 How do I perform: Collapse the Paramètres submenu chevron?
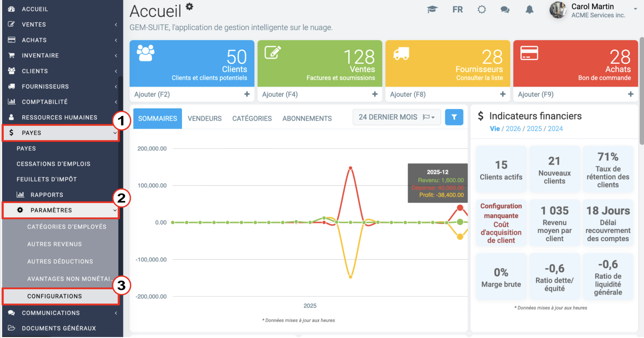(115, 210)
